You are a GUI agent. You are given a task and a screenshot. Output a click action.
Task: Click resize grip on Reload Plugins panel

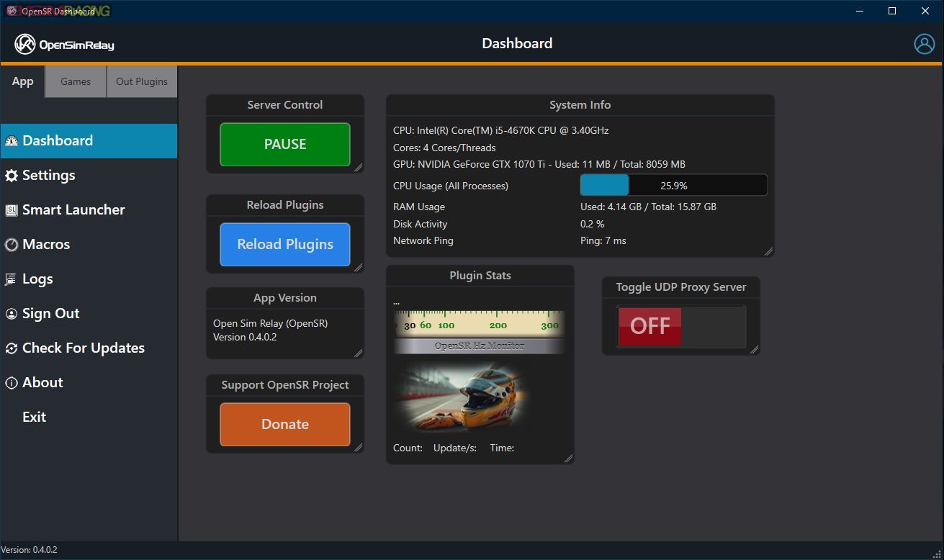[x=358, y=267]
